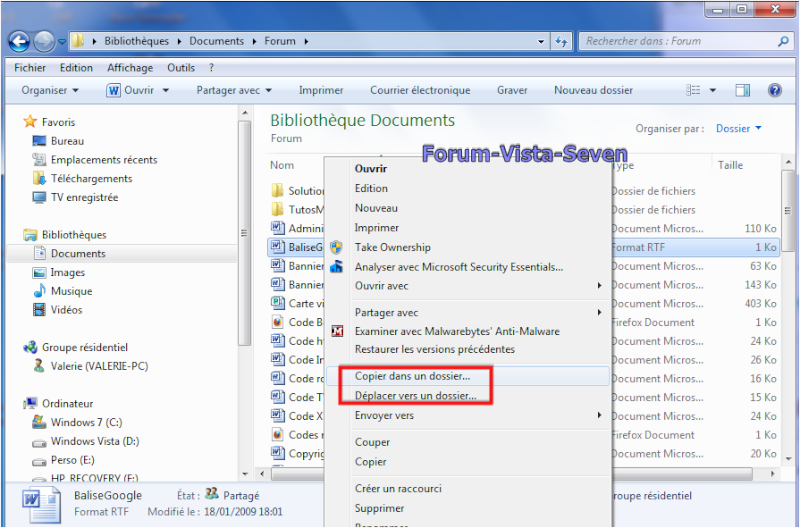Sort files by the Nom column
The image size is (800, 528).
click(282, 165)
